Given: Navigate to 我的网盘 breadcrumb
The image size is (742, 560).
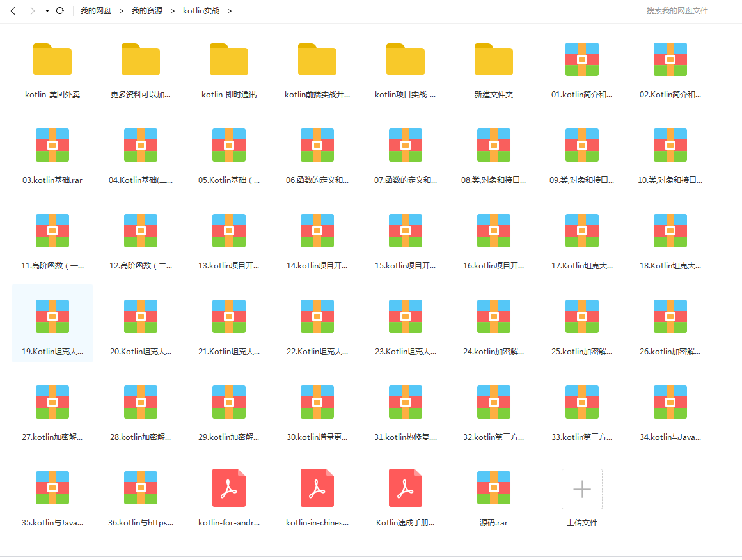Looking at the screenshot, I should pos(95,10).
